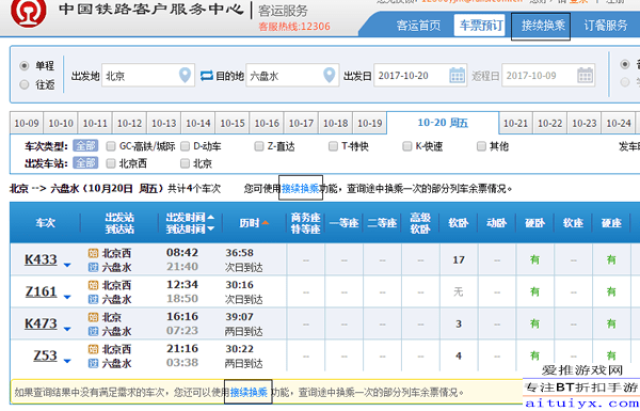Click 接续换乘 link above results table

(300, 188)
